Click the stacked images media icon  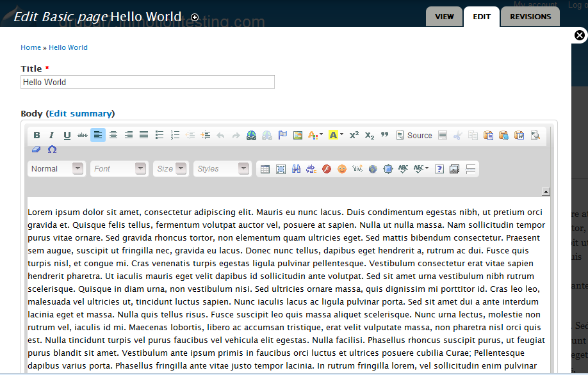pos(455,169)
